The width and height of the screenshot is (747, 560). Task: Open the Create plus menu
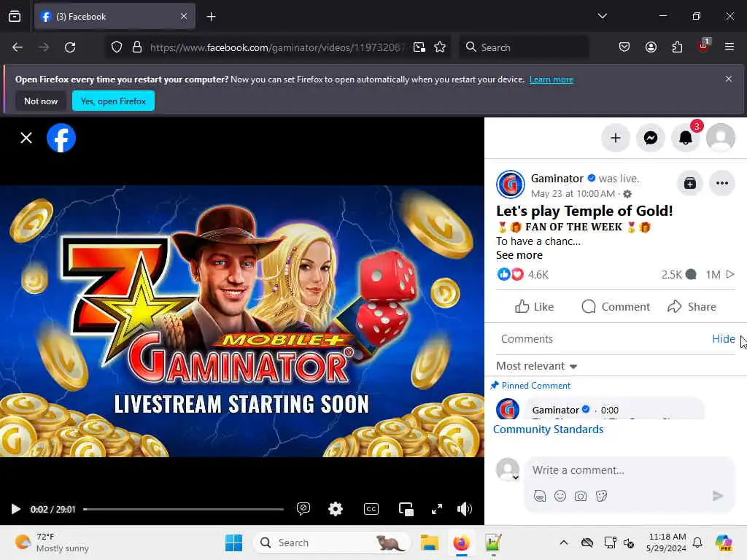616,138
